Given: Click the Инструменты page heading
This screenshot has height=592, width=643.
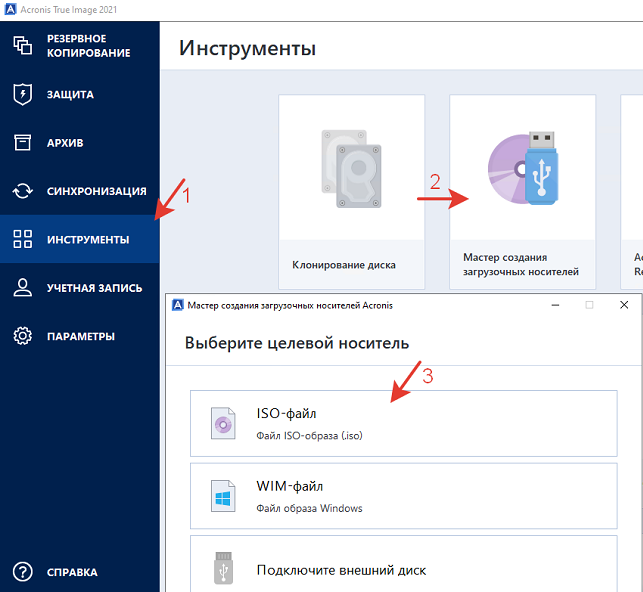Looking at the screenshot, I should (248, 48).
